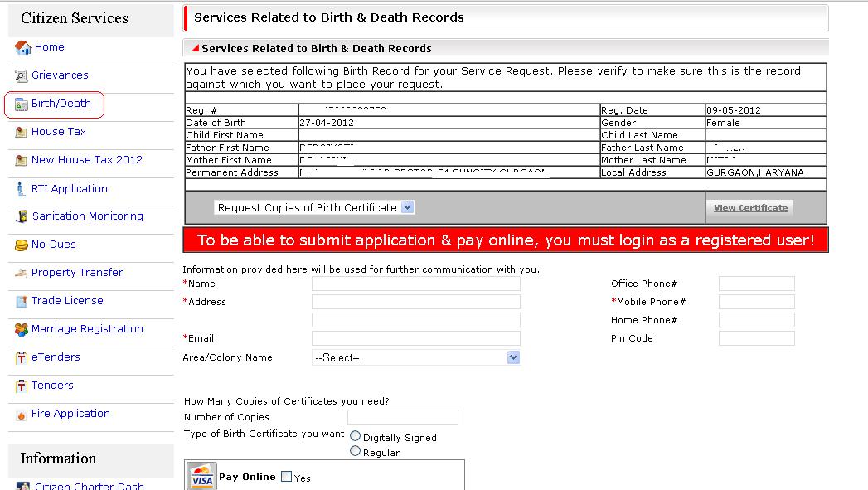Screen dimensions: 868x490
Task: Click the Home house icon
Action: (22, 47)
